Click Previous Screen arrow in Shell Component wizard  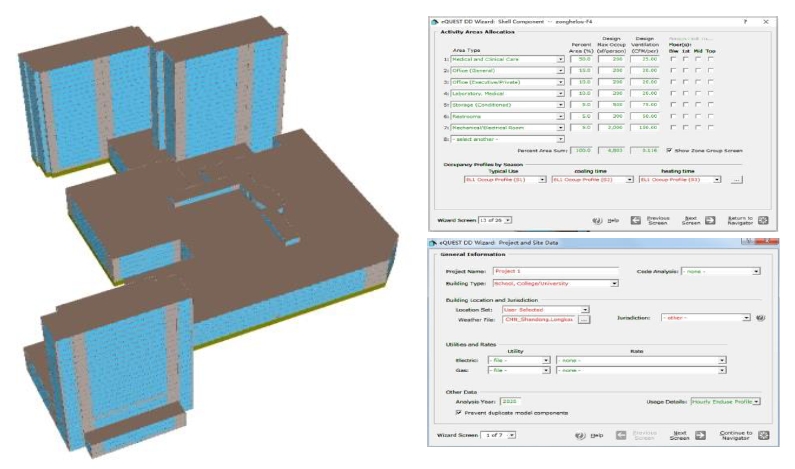tap(636, 219)
